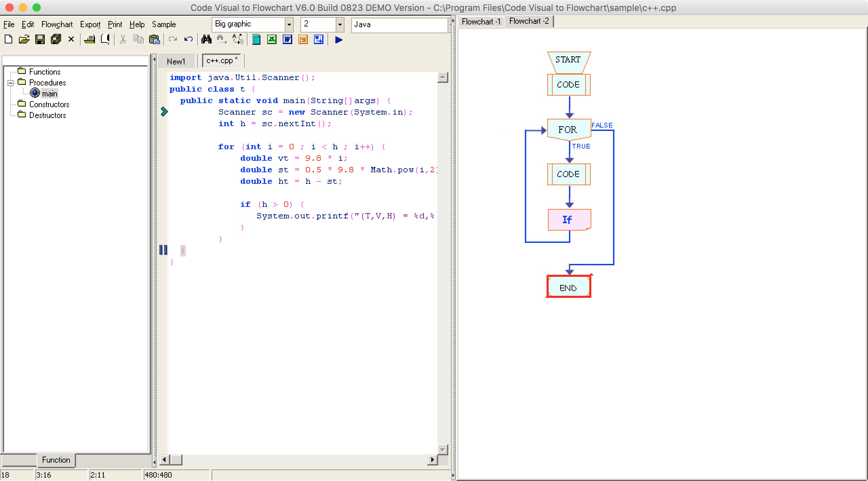The width and height of the screenshot is (868, 481).
Task: Select the Flowchart -2 tab
Action: 529,21
